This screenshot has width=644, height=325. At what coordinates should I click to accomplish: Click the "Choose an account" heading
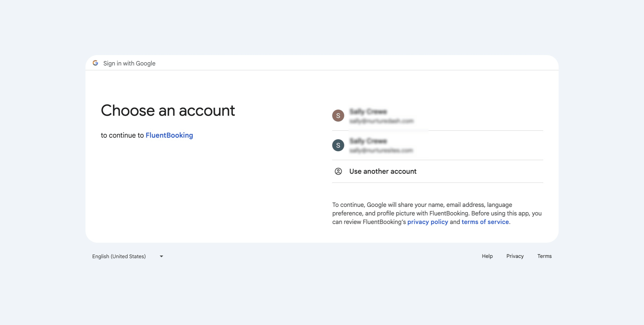(168, 110)
